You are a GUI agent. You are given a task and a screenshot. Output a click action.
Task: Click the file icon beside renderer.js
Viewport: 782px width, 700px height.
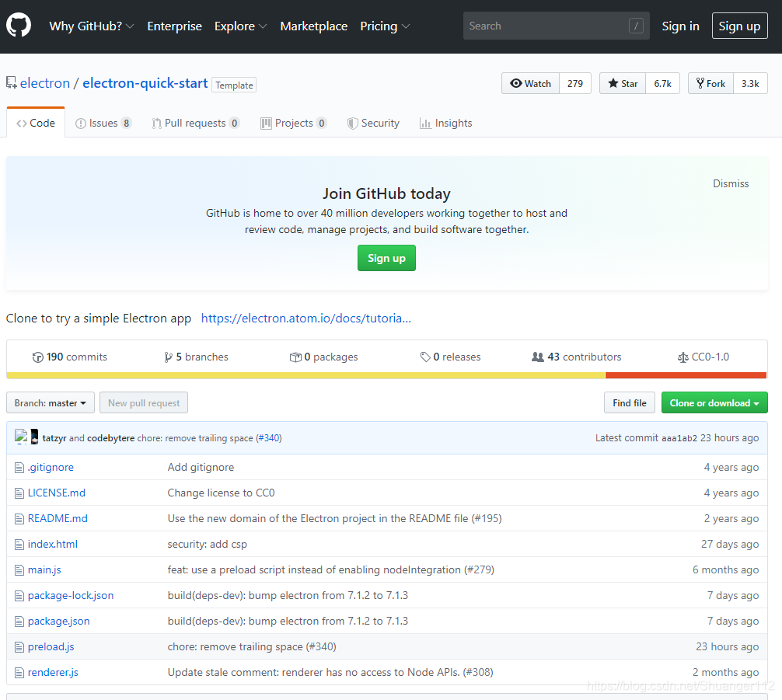coord(19,673)
